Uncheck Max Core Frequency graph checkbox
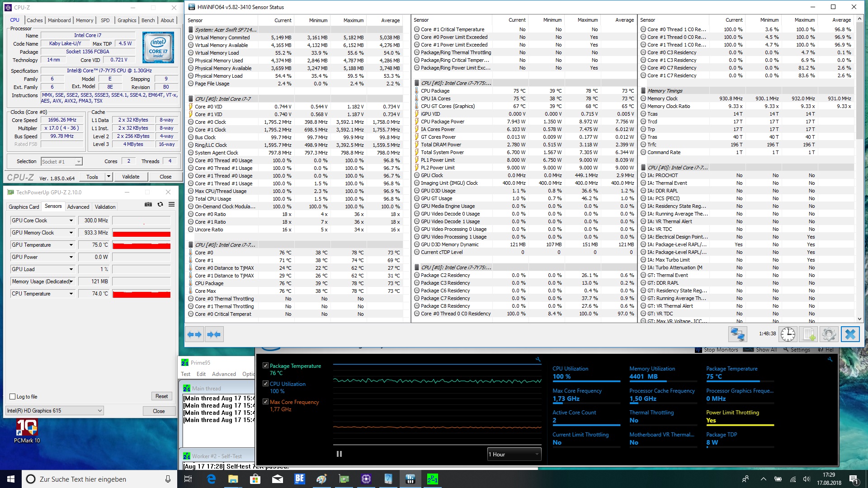Screen dimensions: 868x488 point(265,401)
